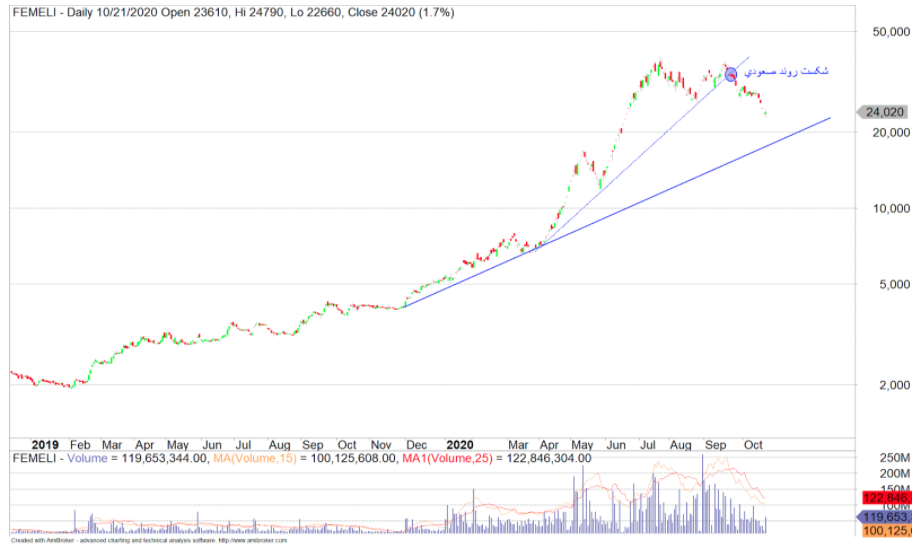Click the Jul label near the 2020 peak
The width and height of the screenshot is (921, 546).
pos(647,443)
